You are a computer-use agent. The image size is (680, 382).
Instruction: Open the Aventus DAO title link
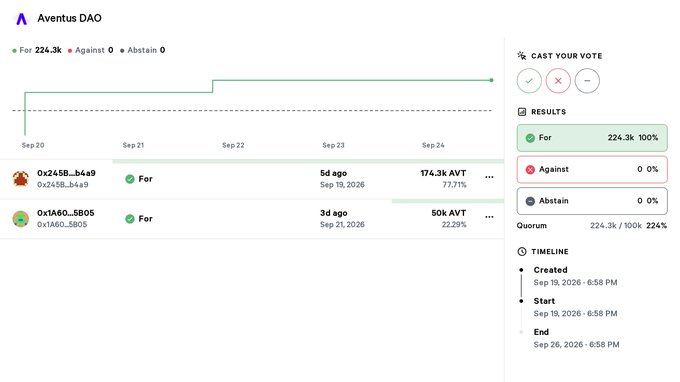click(x=69, y=18)
